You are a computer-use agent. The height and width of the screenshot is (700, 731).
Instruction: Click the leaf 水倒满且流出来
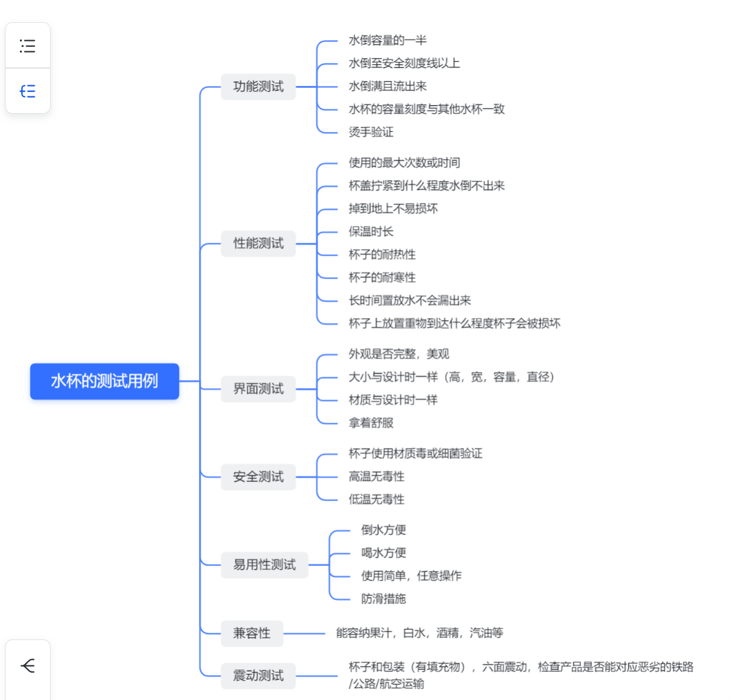[x=387, y=86]
